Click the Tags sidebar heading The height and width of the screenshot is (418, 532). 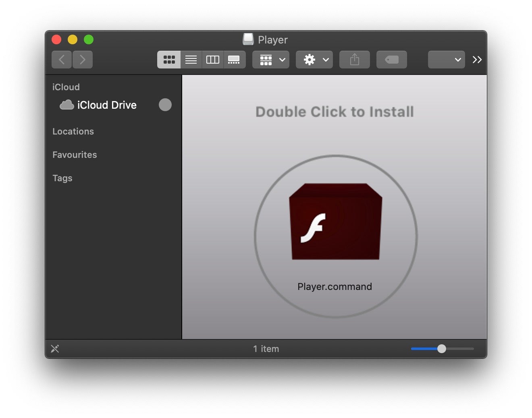pos(62,178)
